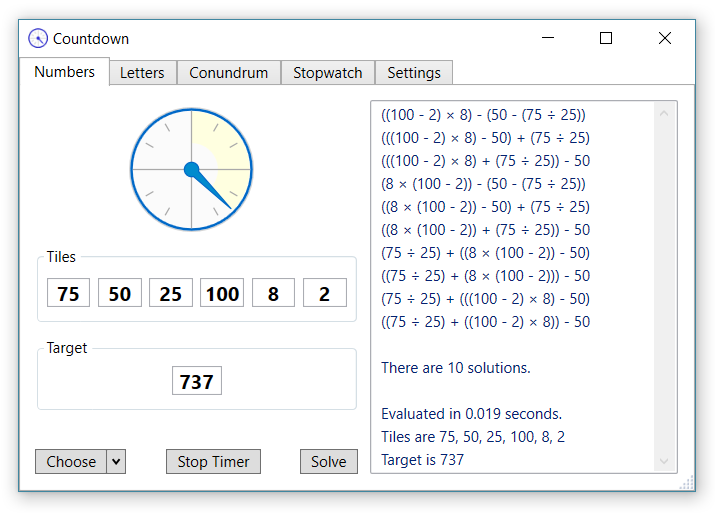Click the window resize grip corner
Image resolution: width=715 pixels, height=513 pixels.
click(687, 483)
